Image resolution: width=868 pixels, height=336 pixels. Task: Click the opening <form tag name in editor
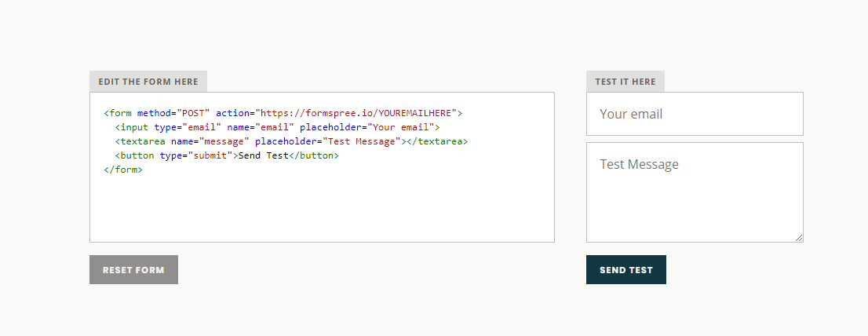[x=120, y=113]
